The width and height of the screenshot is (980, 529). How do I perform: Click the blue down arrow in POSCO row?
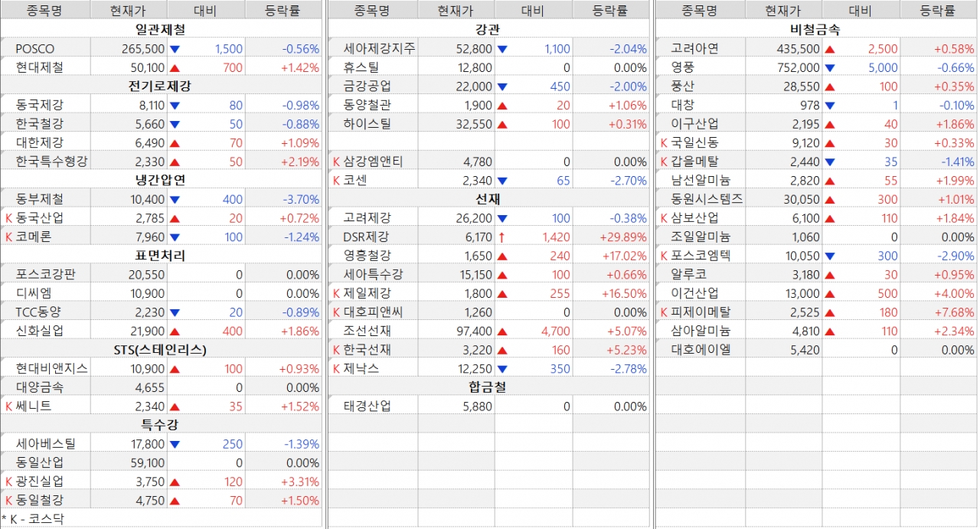pos(174,49)
